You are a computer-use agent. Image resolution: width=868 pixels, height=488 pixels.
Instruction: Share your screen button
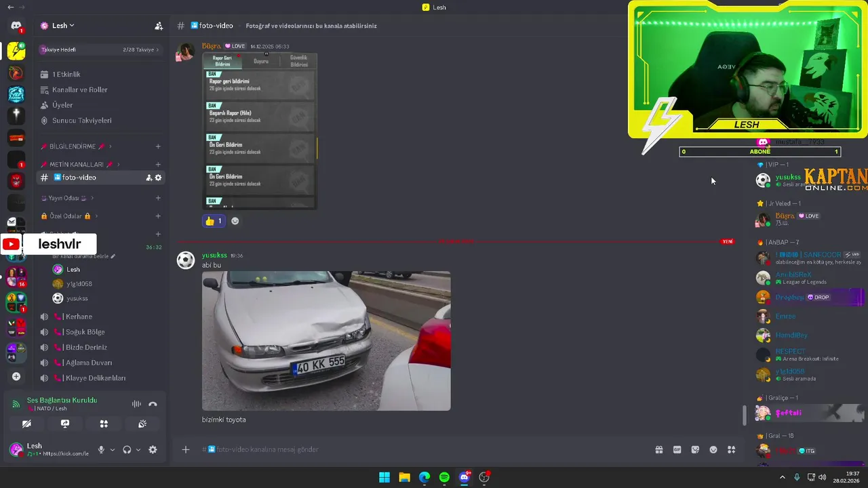pos(65,424)
